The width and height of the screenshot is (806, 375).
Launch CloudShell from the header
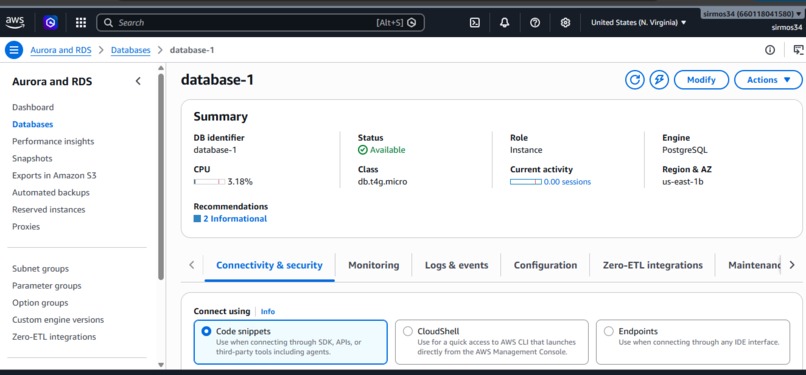475,23
